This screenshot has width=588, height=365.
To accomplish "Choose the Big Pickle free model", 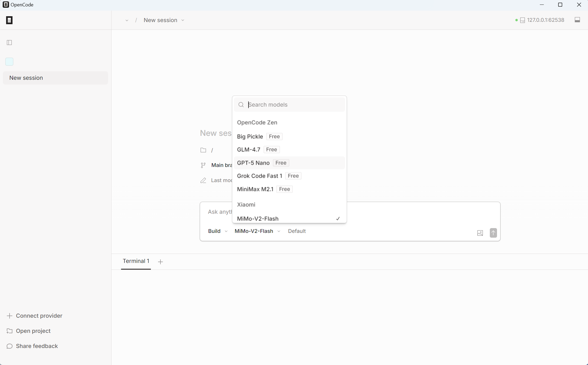I will [250, 136].
